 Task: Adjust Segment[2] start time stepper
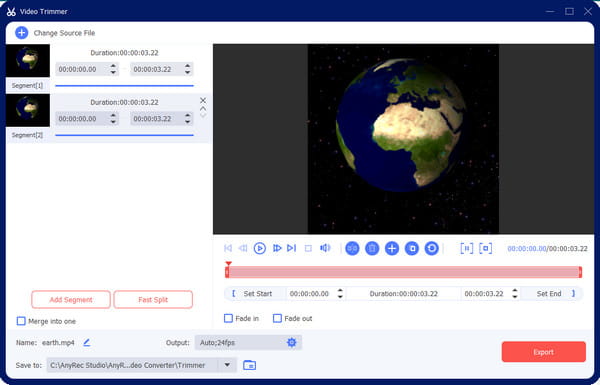click(x=113, y=119)
